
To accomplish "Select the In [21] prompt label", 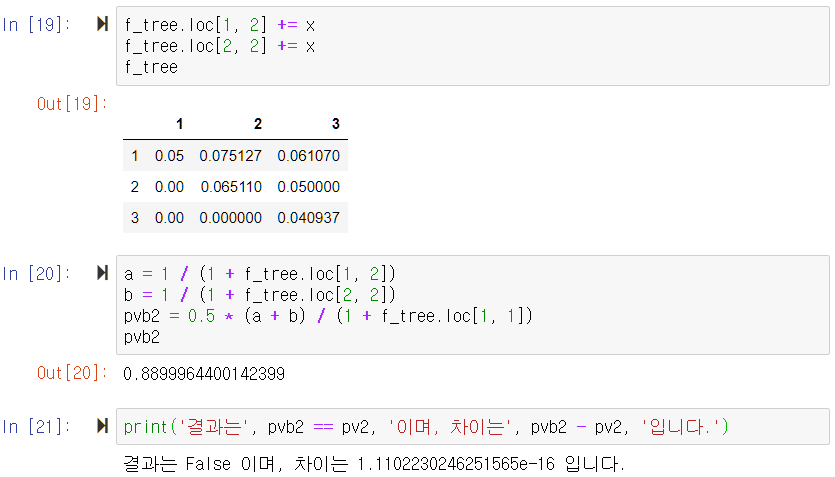I will 36,426.
